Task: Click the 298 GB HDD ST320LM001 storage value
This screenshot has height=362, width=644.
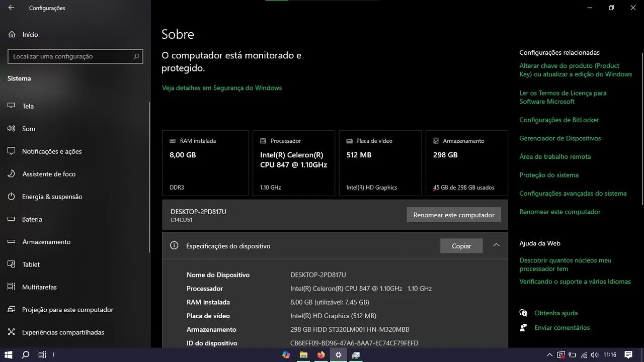Action: pyautogui.click(x=350, y=330)
